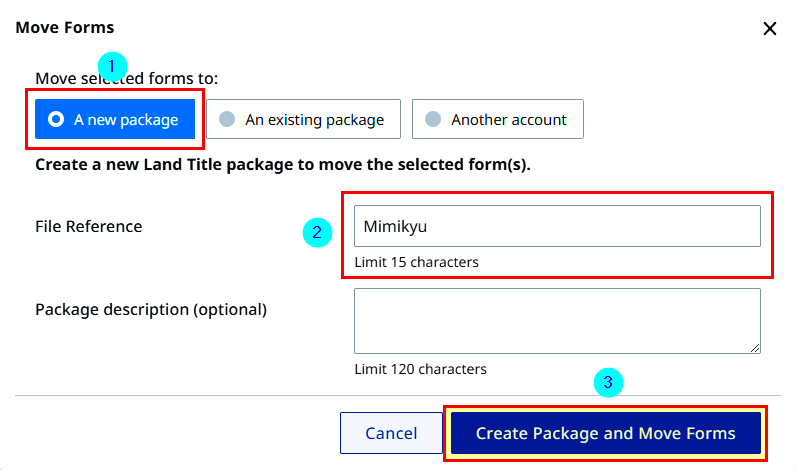Close the Move Forms dialog
This screenshot has height=470, width=796.
coord(770,28)
